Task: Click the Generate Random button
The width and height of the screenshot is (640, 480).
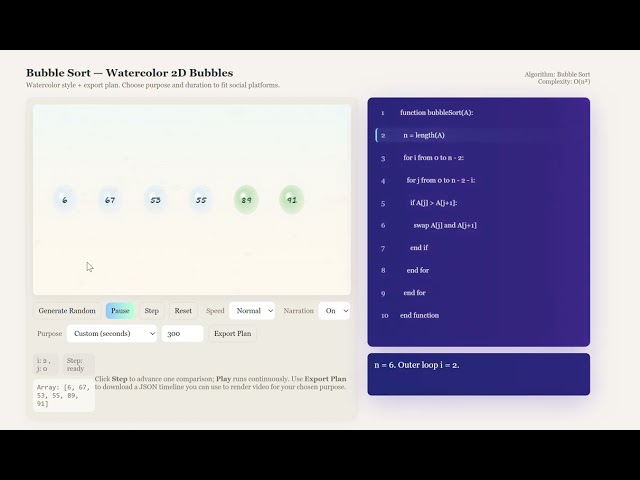Action: pyautogui.click(x=67, y=311)
